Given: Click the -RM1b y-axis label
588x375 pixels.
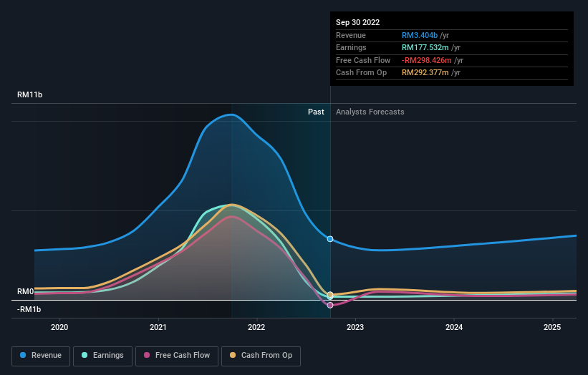Looking at the screenshot, I should pyautogui.click(x=29, y=309).
